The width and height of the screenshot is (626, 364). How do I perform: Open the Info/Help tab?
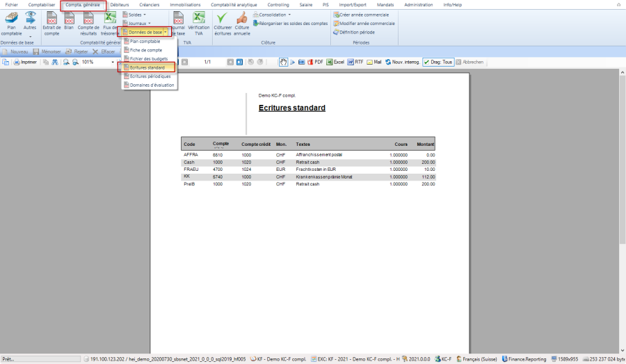coord(452,5)
